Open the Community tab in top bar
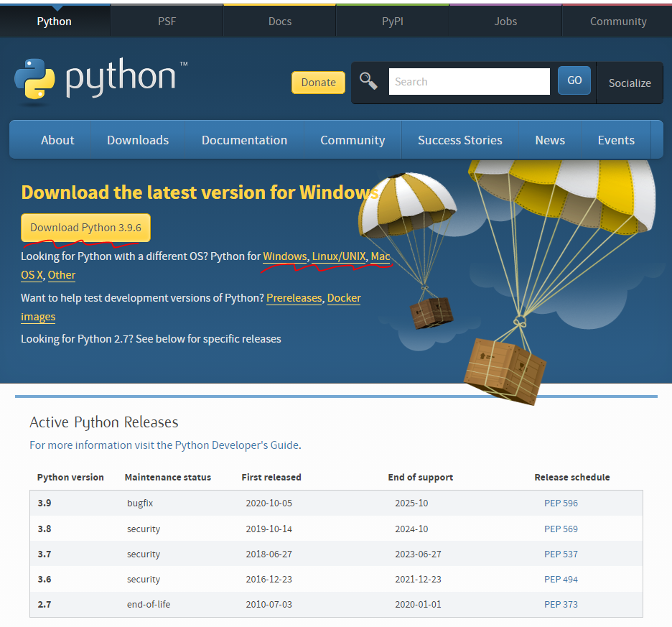This screenshot has height=627, width=672. coord(618,22)
